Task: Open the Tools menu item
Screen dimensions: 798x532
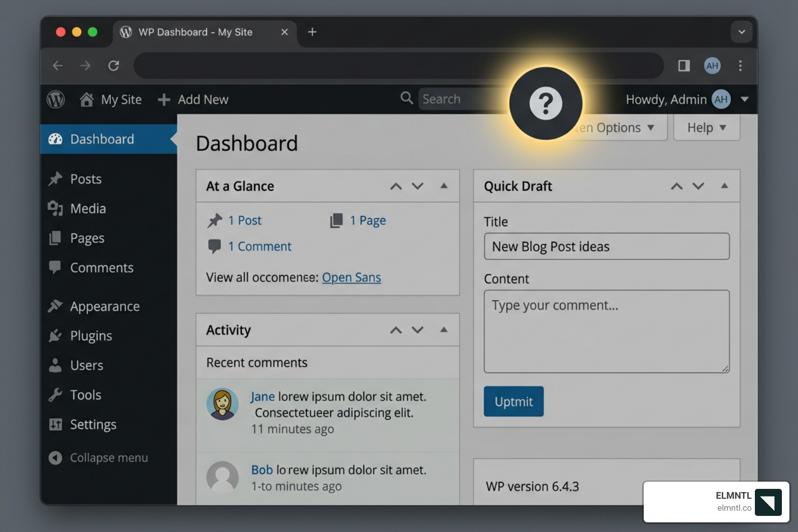Action: click(x=86, y=395)
